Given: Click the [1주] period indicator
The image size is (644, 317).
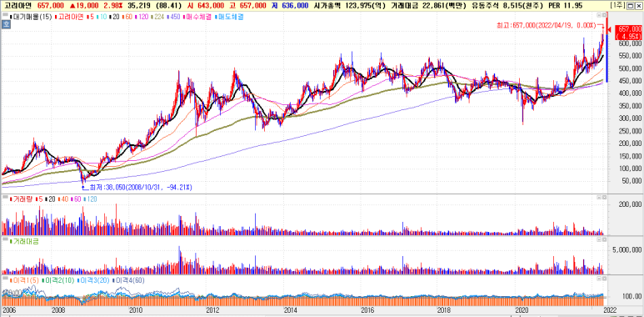Looking at the screenshot, I should pyautogui.click(x=617, y=5).
